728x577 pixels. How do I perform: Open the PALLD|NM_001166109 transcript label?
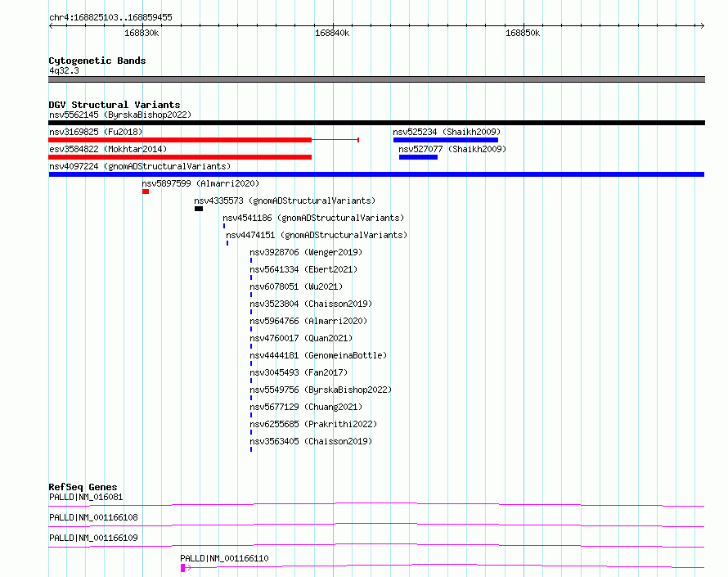coord(93,538)
